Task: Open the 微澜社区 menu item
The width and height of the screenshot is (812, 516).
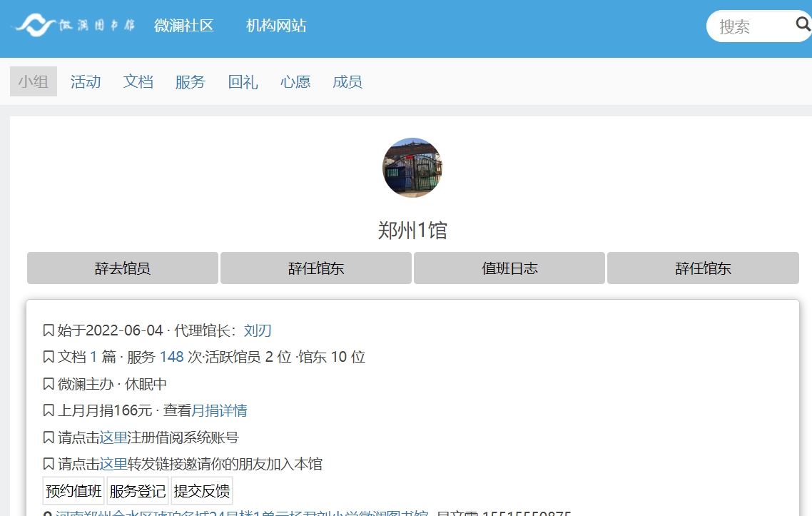Action: [184, 26]
